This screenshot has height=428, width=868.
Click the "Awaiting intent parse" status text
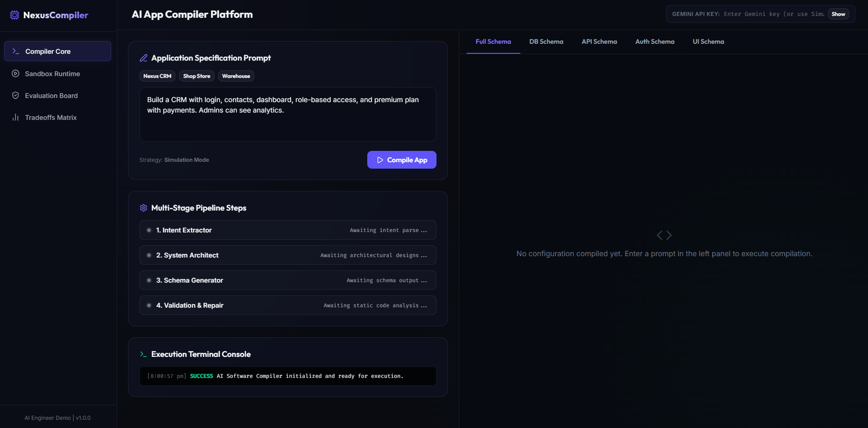[x=388, y=230]
